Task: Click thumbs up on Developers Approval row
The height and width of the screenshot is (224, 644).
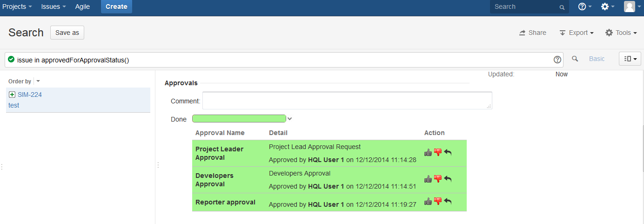Action: click(428, 179)
